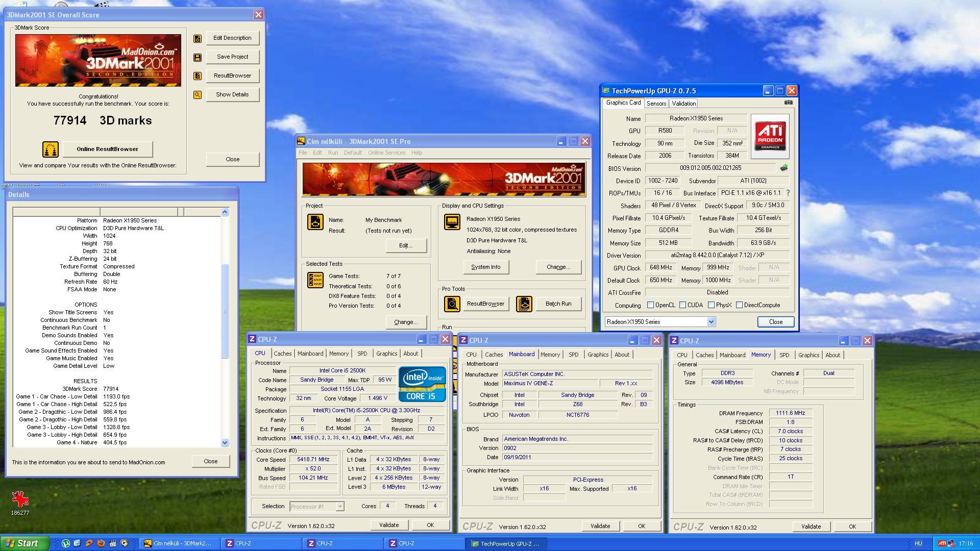Click Change button under Selected Tests

pos(406,322)
